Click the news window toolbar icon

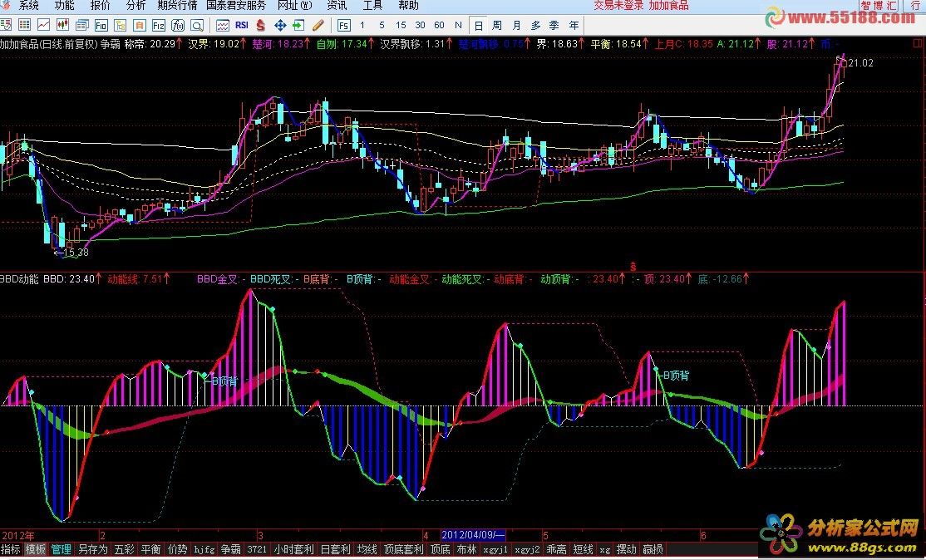(82, 25)
